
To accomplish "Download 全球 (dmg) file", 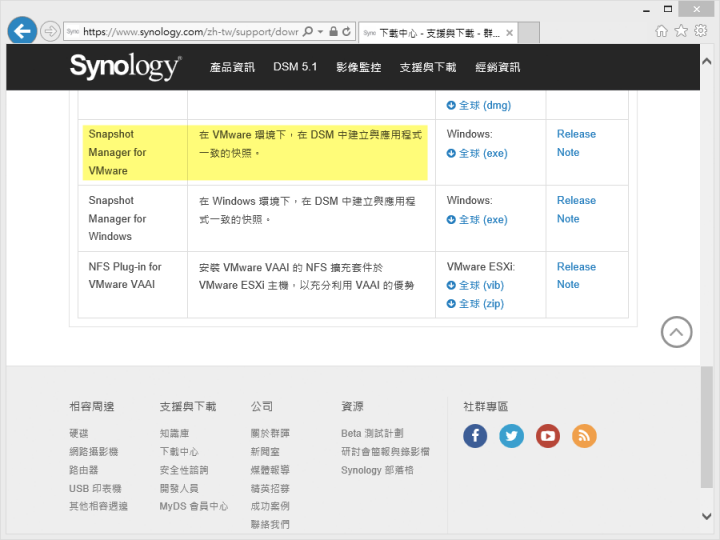I will 479,105.
